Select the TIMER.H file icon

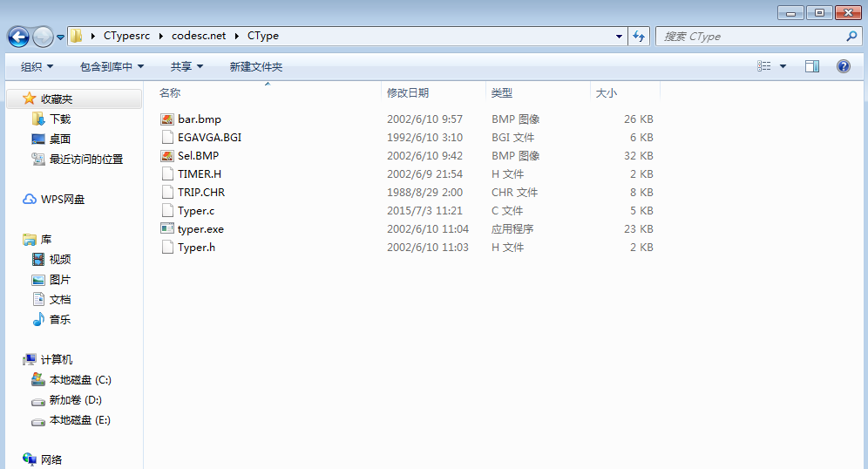point(167,173)
